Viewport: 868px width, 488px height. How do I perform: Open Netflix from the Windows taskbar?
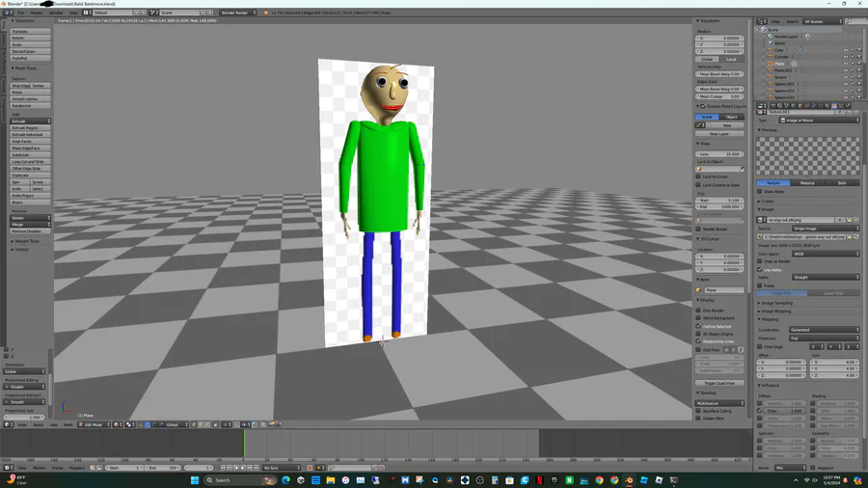(539, 480)
